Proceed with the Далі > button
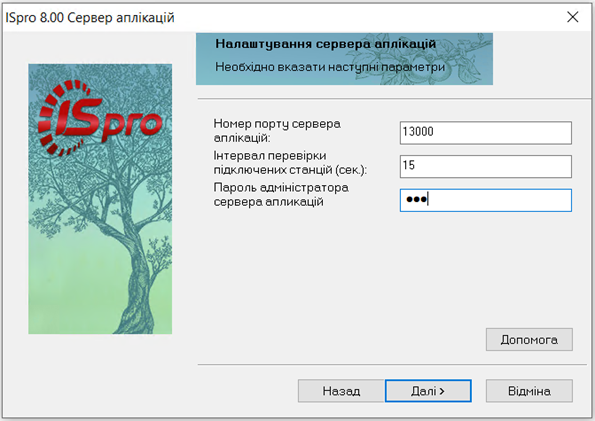 pyautogui.click(x=428, y=391)
